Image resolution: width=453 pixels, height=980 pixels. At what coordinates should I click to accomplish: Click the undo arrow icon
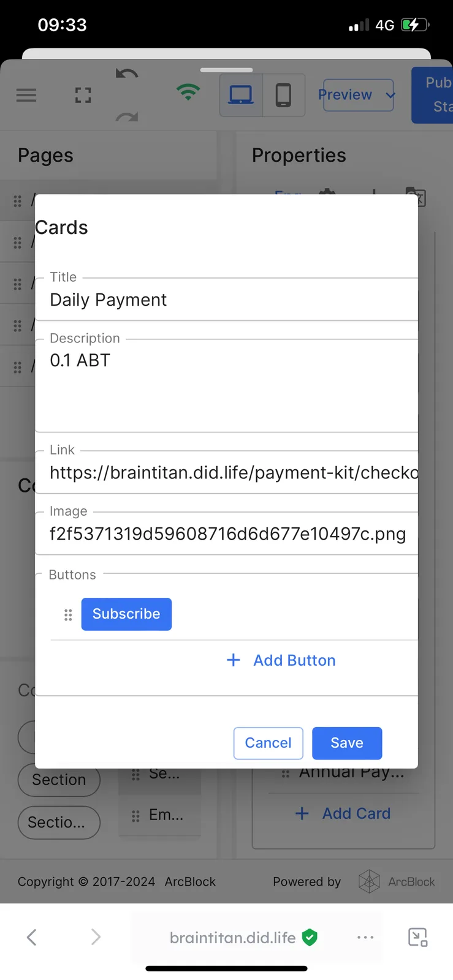pyautogui.click(x=127, y=74)
